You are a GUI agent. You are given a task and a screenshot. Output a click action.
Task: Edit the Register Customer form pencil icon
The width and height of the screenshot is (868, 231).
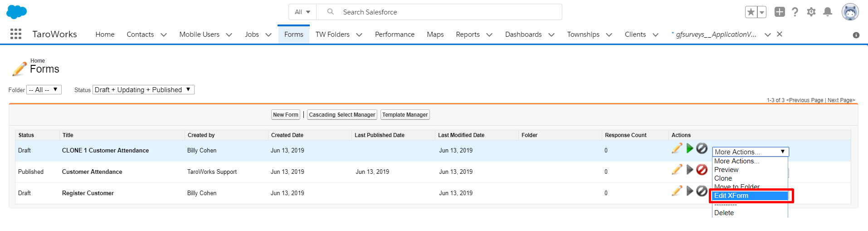[x=677, y=191]
